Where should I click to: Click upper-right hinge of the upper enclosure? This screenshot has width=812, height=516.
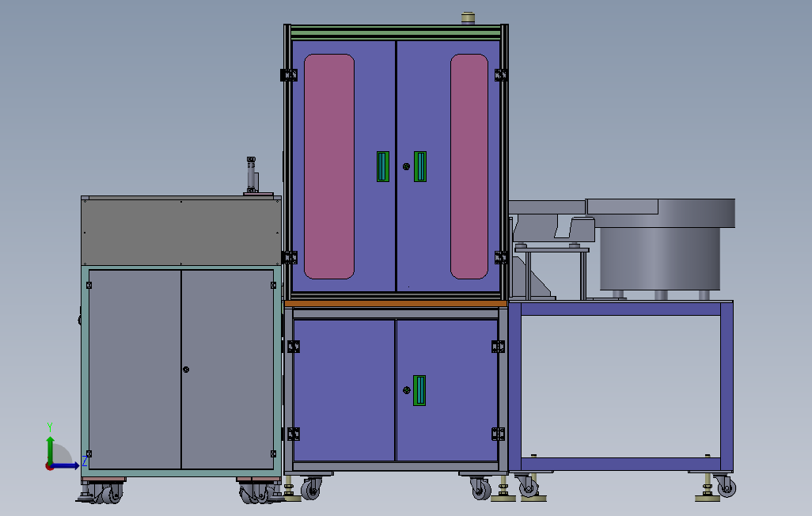[501, 75]
